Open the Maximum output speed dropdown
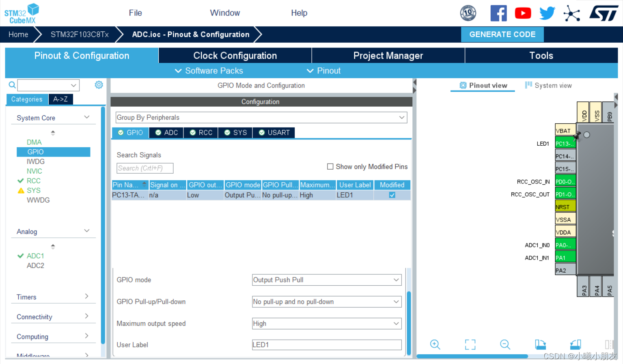Viewport: 623px width, 364px height. click(327, 323)
